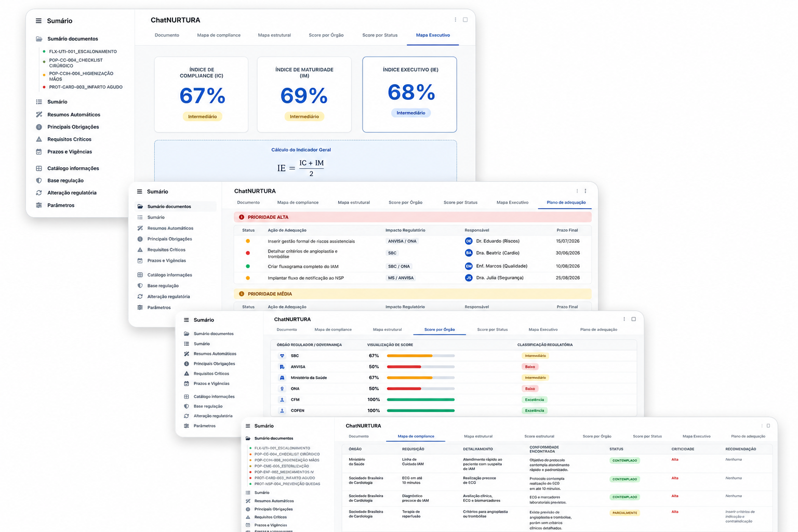This screenshot has height=532, width=798.
Task: Click Resumos Automáticos wand icon in Mapa Executivo window
Action: [x=39, y=114]
